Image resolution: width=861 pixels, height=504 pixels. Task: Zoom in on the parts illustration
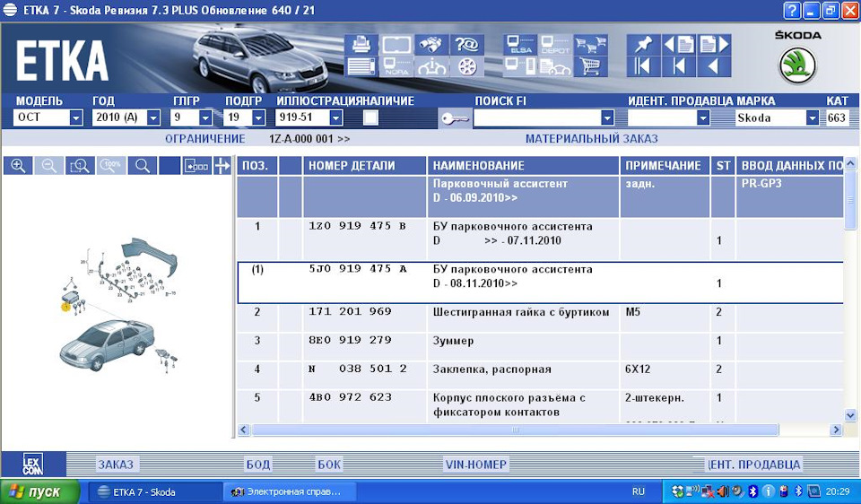point(18,166)
